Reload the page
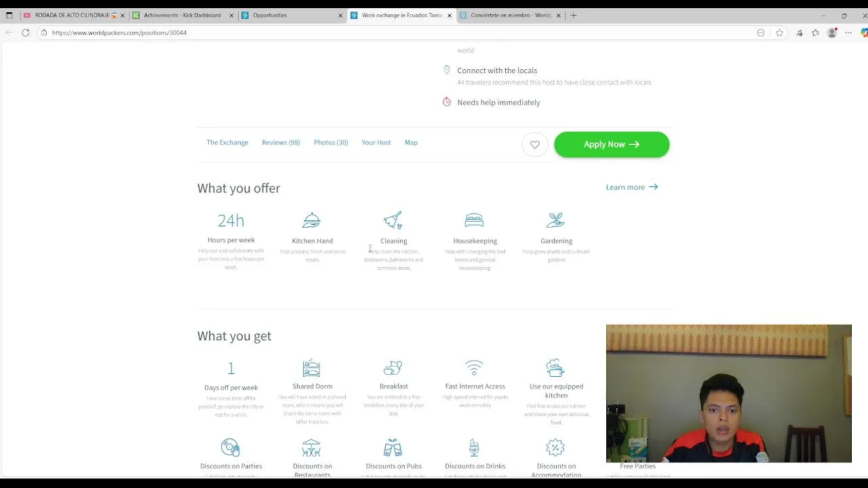 pyautogui.click(x=26, y=33)
